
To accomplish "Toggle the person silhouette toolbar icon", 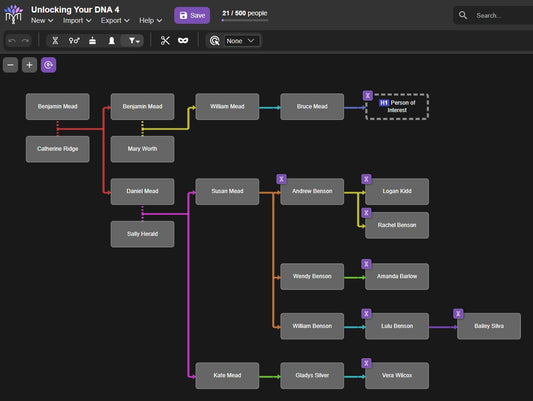I will (111, 41).
